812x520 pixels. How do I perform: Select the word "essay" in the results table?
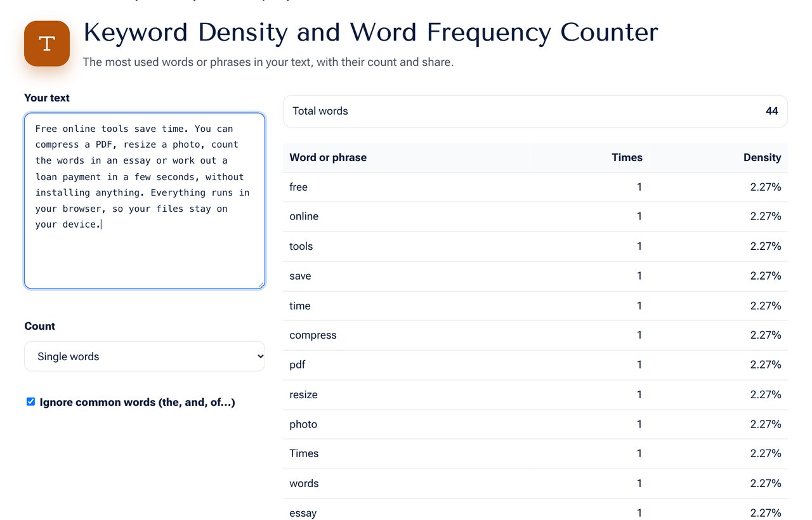coord(303,513)
